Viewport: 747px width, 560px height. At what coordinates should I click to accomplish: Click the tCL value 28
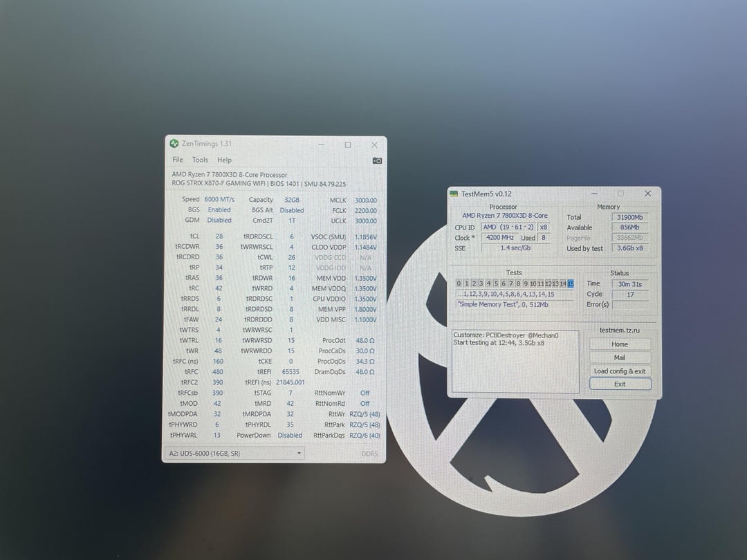point(219,236)
